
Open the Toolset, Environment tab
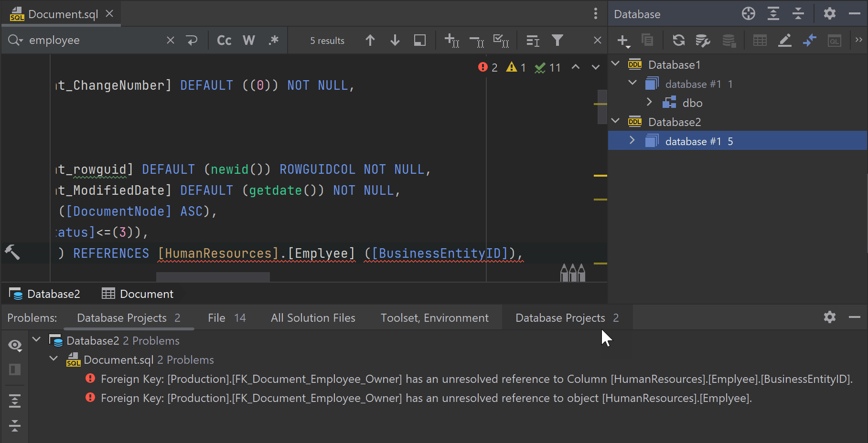click(434, 318)
